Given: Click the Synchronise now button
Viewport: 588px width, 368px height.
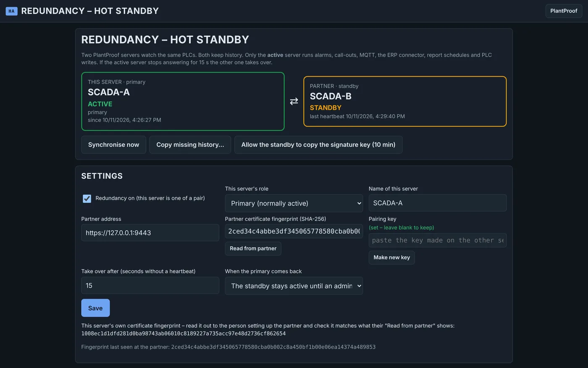Looking at the screenshot, I should pyautogui.click(x=113, y=145).
